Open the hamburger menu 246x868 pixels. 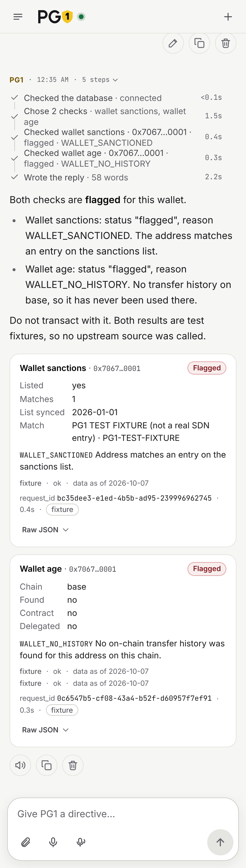[x=18, y=16]
